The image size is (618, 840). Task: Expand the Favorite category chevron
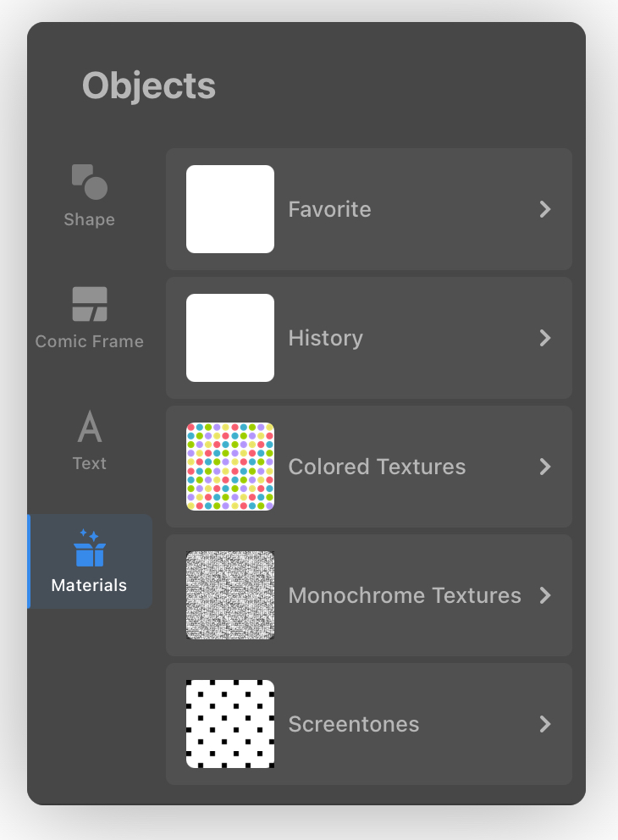coord(544,209)
